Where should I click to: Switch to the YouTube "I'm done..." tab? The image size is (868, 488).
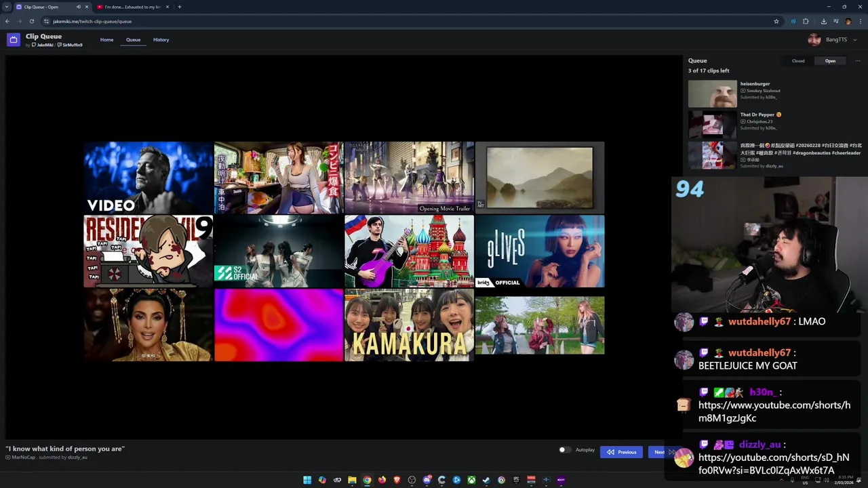(132, 7)
